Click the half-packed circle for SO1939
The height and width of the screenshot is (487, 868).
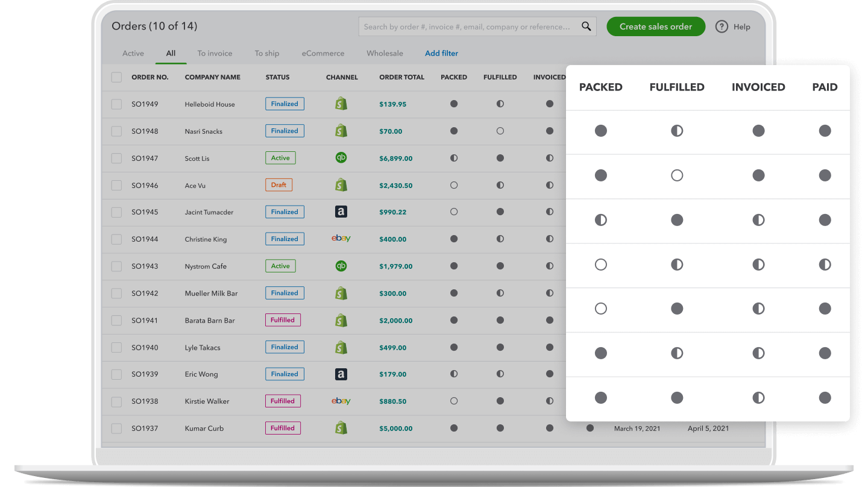tap(454, 374)
